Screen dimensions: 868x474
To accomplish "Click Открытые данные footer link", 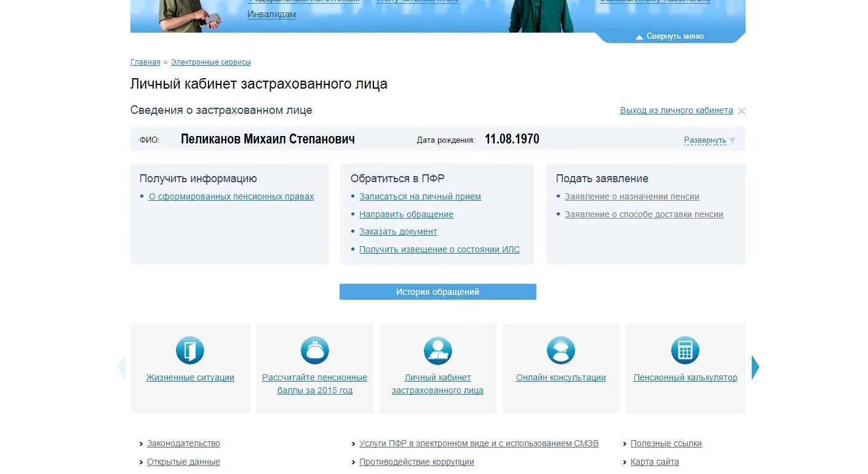I will [183, 462].
